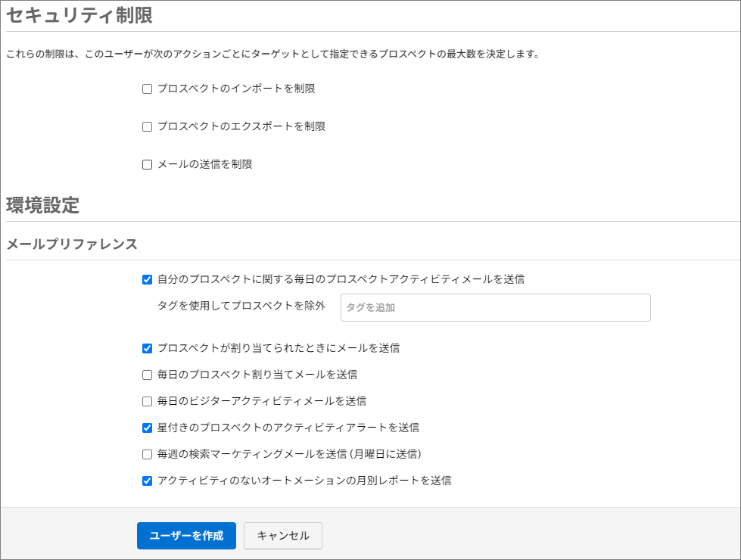This screenshot has width=741, height=560.
Task: Enable 毎週の検索マーケティングメールを送信 checkbox
Action: click(x=148, y=454)
